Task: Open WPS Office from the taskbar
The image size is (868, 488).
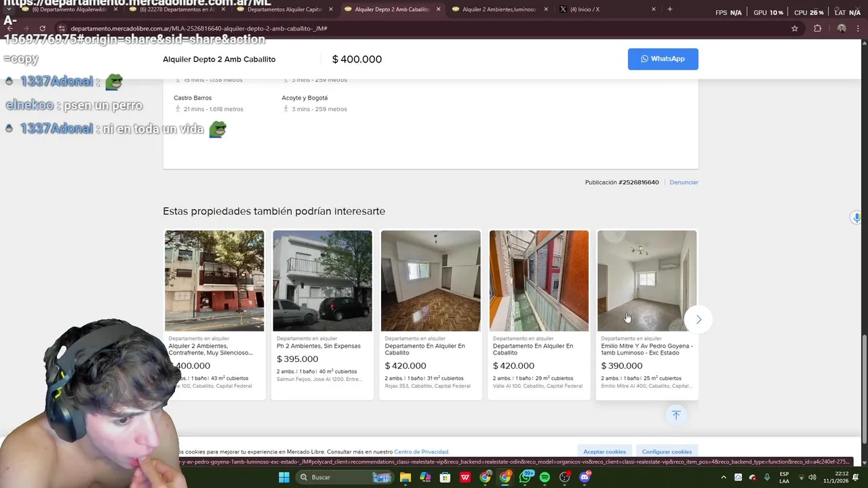Action: 465,477
